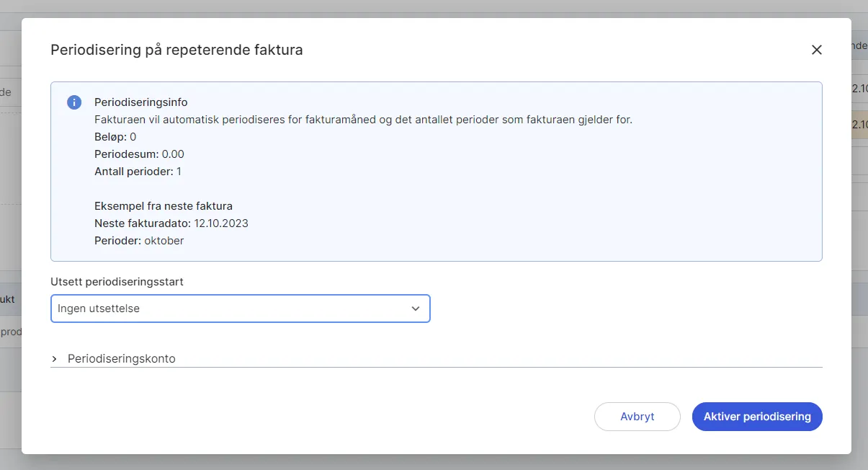Click the Periodisering på repeterende faktura title
The height and width of the screenshot is (470, 868).
pyautogui.click(x=176, y=50)
